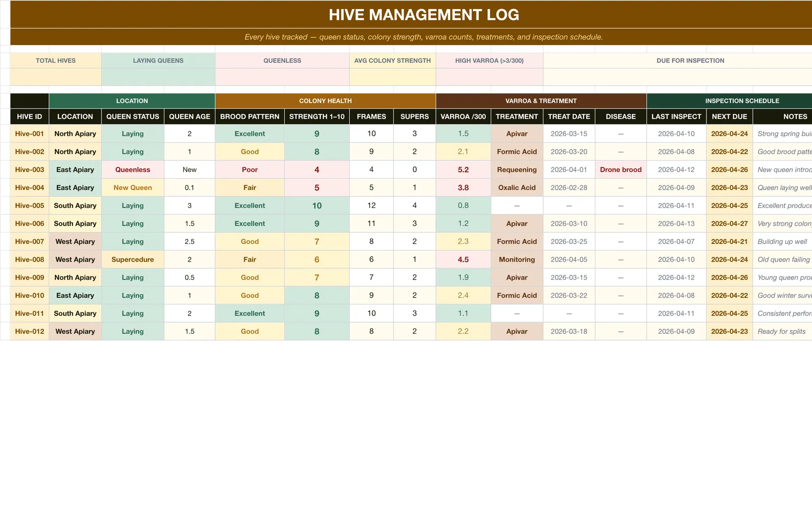Click the BROOD PATTERN column header

click(x=250, y=117)
